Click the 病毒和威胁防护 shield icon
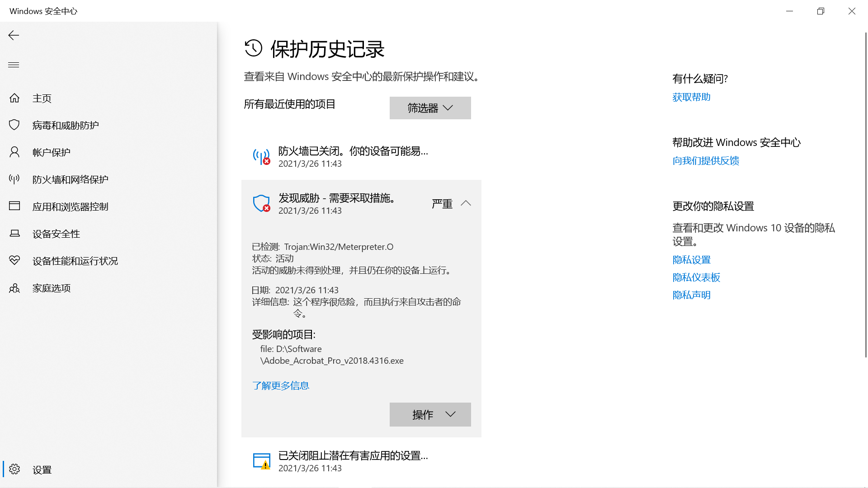This screenshot has height=488, width=868. (14, 125)
